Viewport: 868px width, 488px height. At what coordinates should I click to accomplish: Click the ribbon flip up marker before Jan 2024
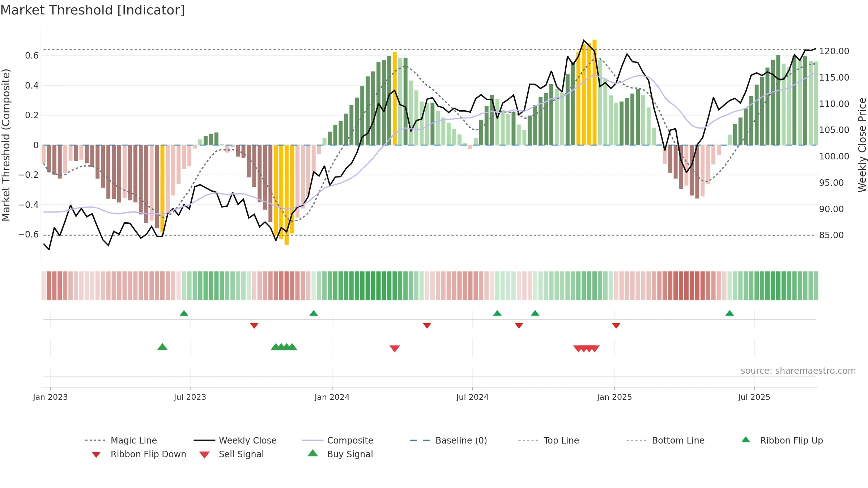coord(314,313)
